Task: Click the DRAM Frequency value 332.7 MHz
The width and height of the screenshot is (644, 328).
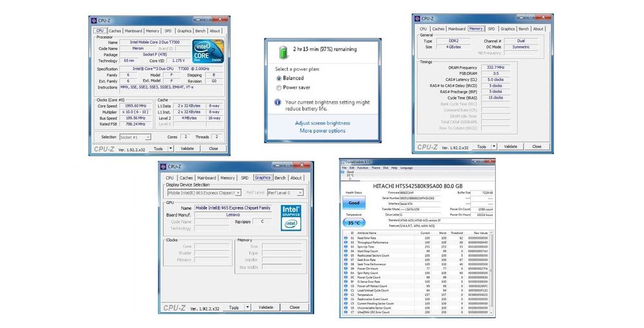Action: [x=496, y=68]
